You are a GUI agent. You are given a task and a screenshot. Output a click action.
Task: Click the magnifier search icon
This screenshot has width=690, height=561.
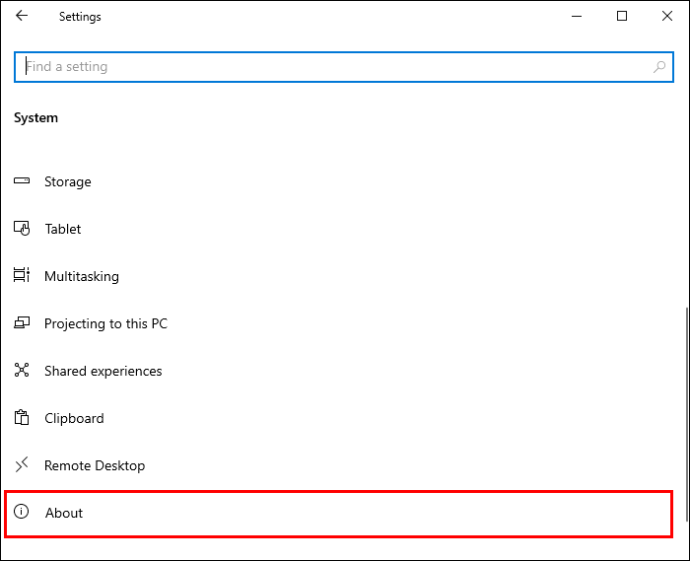click(659, 67)
